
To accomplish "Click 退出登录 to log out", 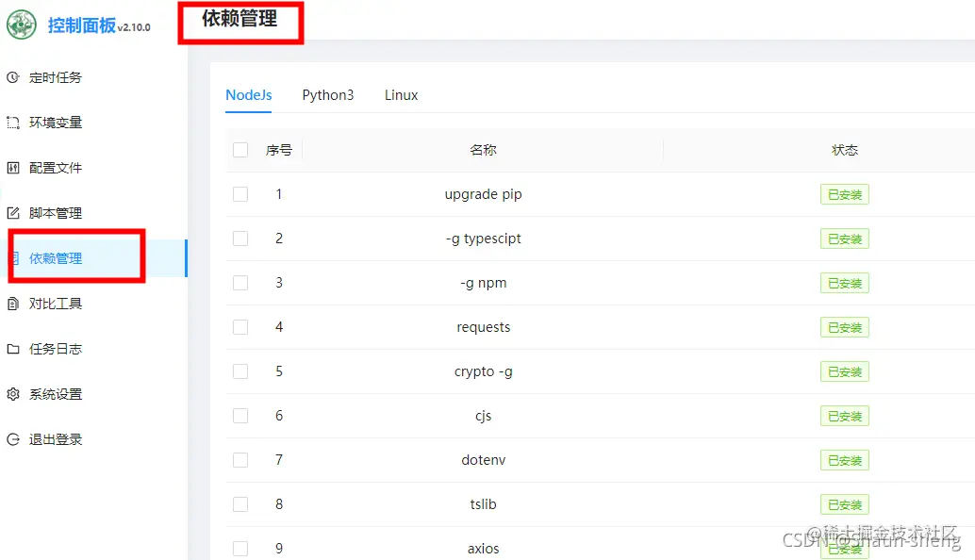I will pyautogui.click(x=56, y=439).
